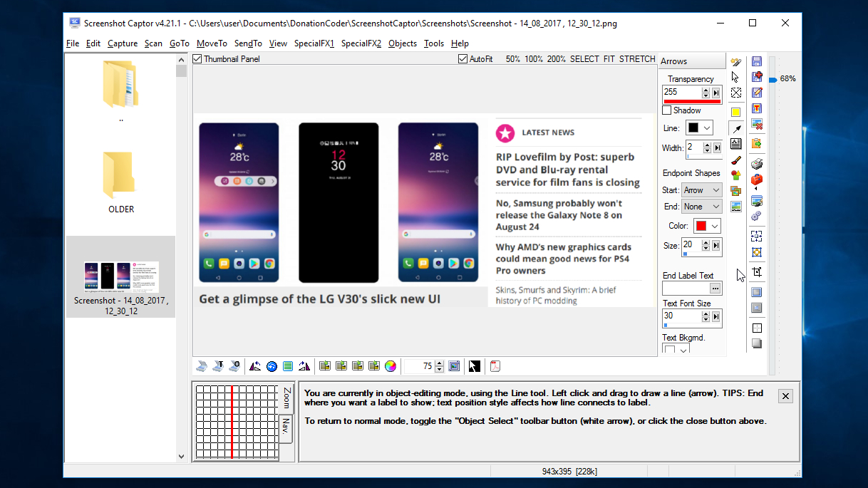Click the crop tool icon
The width and height of the screenshot is (868, 488).
pos(757,272)
